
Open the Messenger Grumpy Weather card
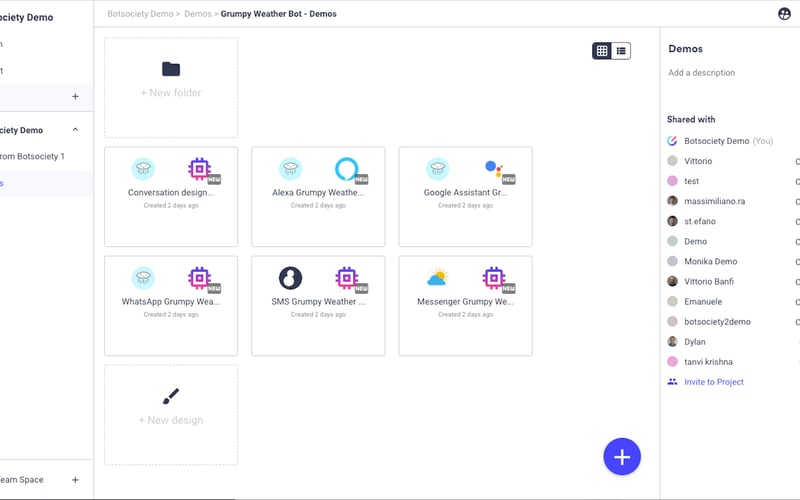465,306
